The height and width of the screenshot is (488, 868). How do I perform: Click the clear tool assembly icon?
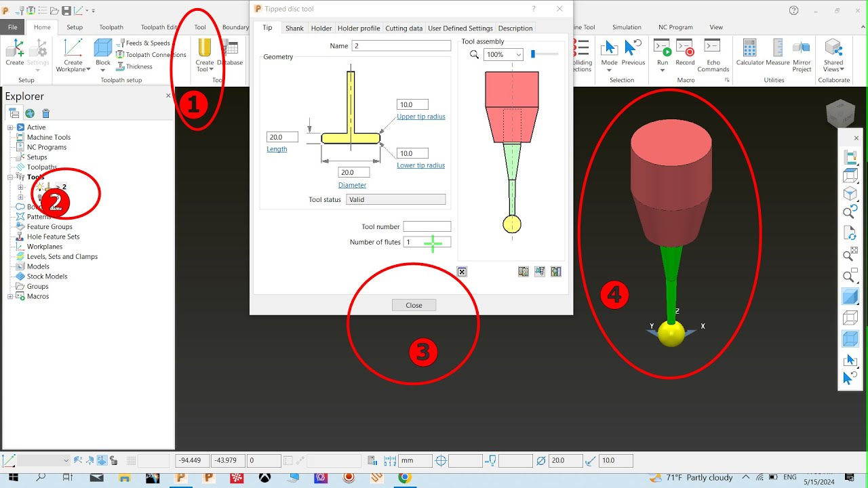click(462, 272)
